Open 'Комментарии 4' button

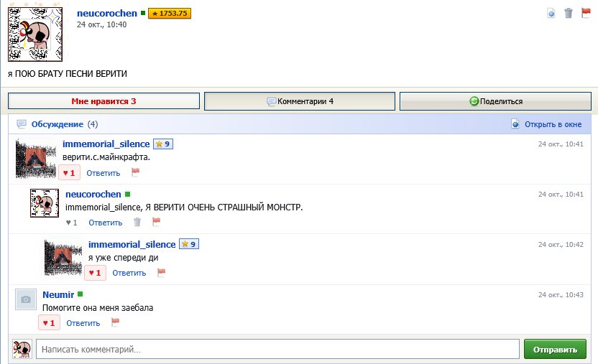click(300, 101)
